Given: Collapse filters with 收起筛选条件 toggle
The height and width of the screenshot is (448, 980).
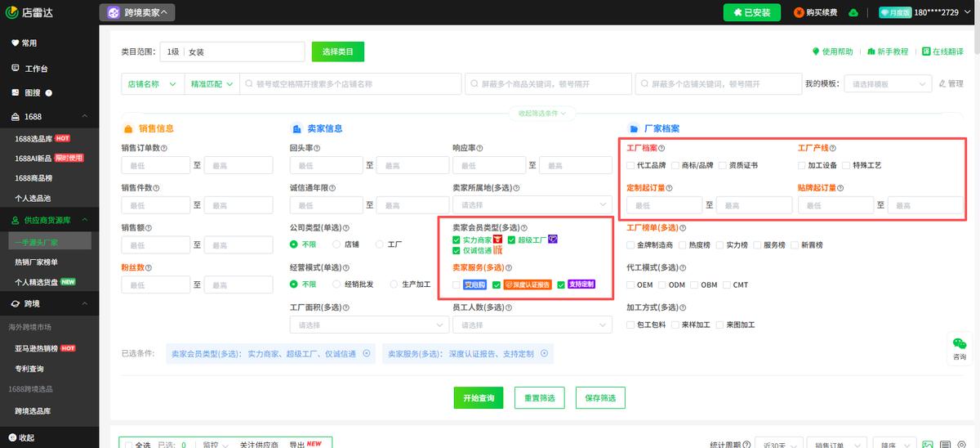Looking at the screenshot, I should (x=541, y=114).
